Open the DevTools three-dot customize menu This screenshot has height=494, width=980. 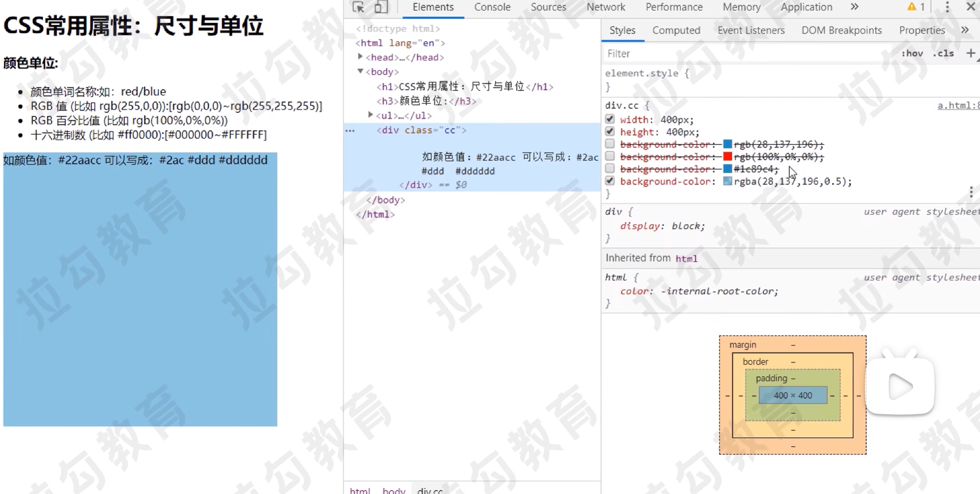(947, 7)
